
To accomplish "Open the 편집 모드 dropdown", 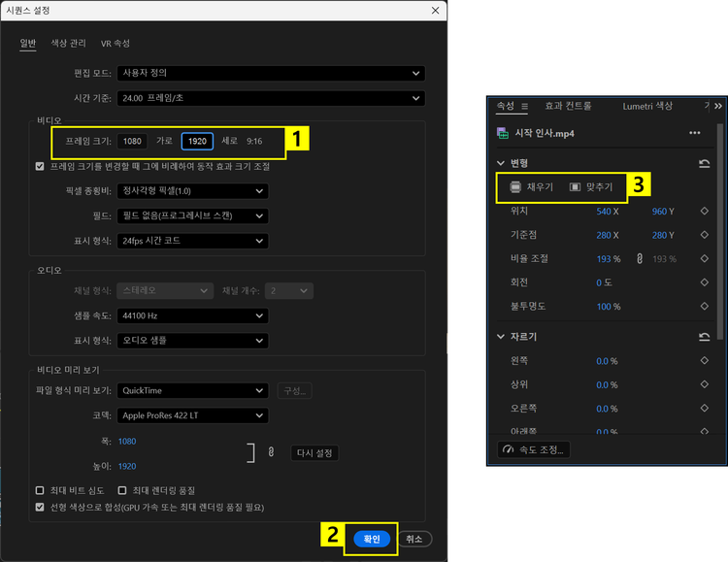I will pyautogui.click(x=271, y=73).
